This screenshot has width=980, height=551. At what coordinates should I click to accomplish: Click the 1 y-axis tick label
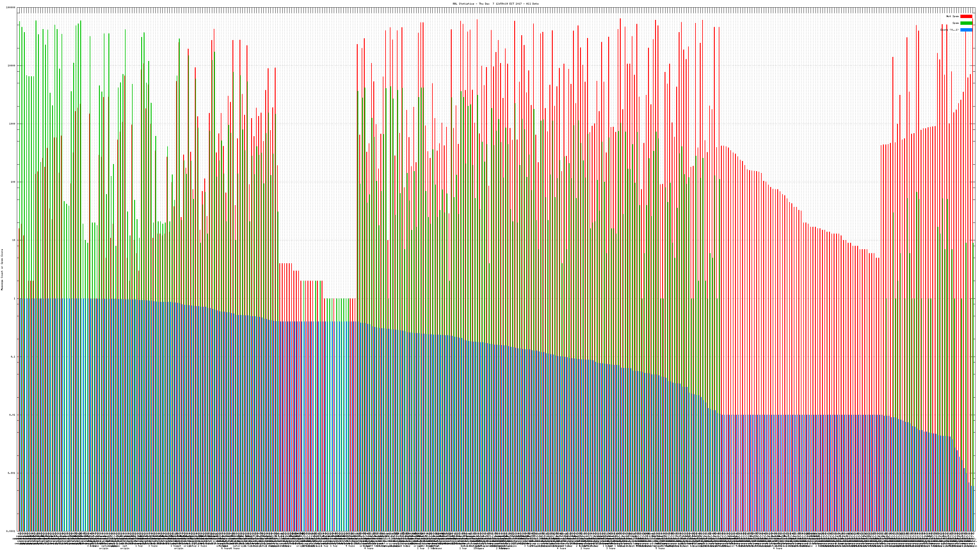pos(15,298)
